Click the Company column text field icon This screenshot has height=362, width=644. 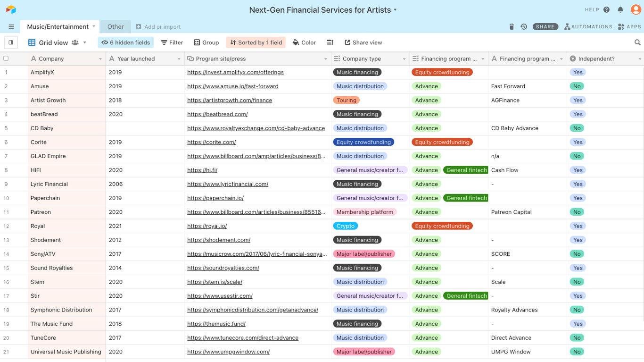pyautogui.click(x=33, y=59)
